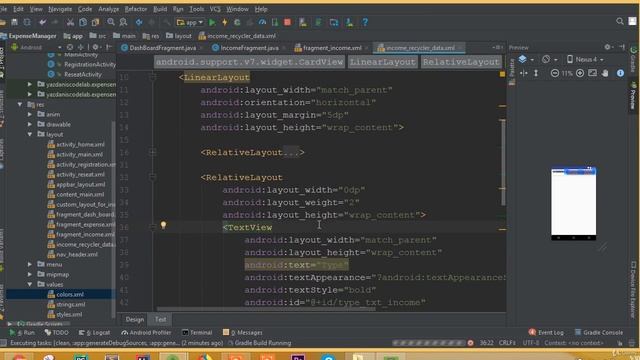Image resolution: width=640 pixels, height=360 pixels.
Task: Click the scroll-from-source target icon in Project panel
Action: (70, 47)
